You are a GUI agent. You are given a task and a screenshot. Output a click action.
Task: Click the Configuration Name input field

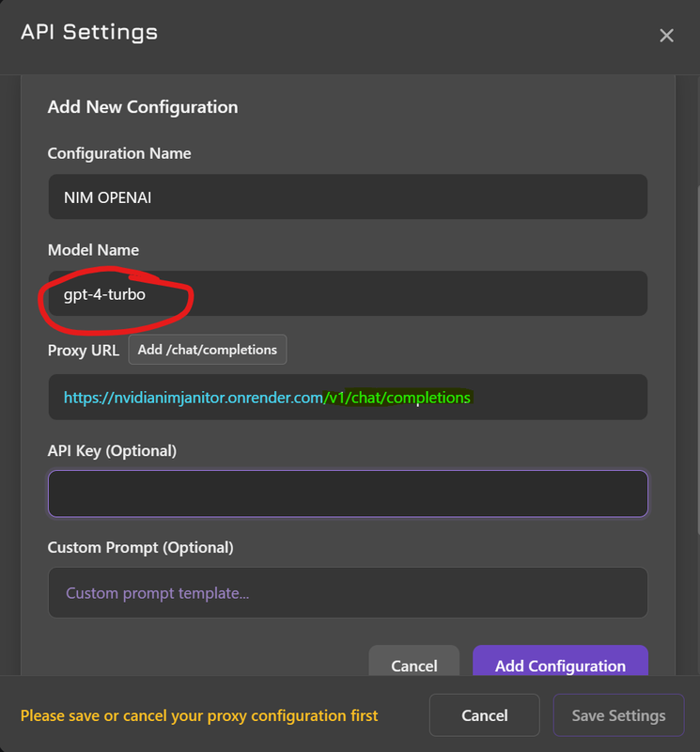pyautogui.click(x=348, y=197)
